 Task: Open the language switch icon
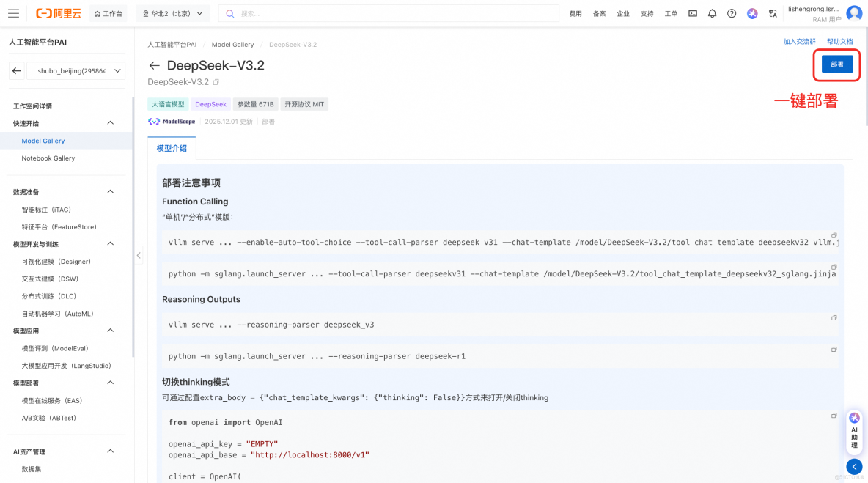(772, 12)
